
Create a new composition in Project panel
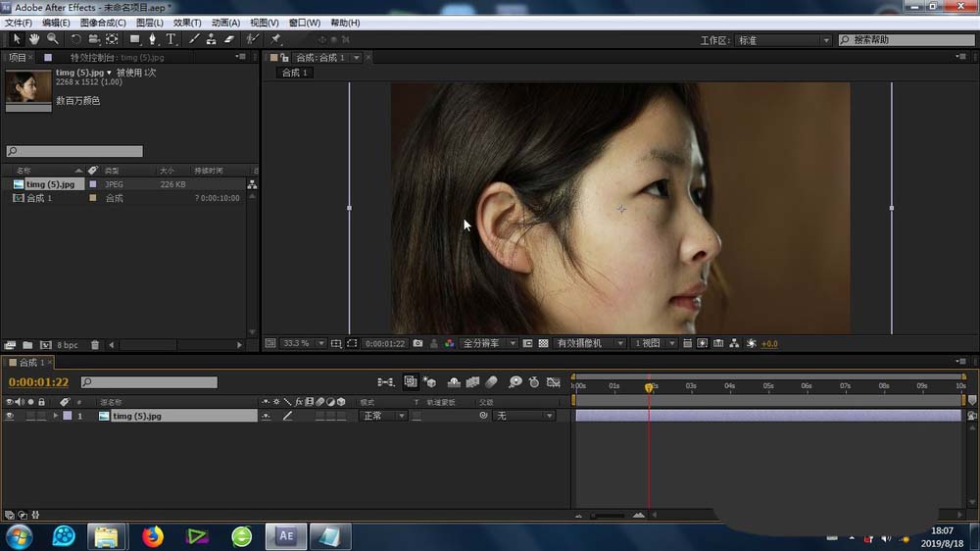(x=46, y=345)
